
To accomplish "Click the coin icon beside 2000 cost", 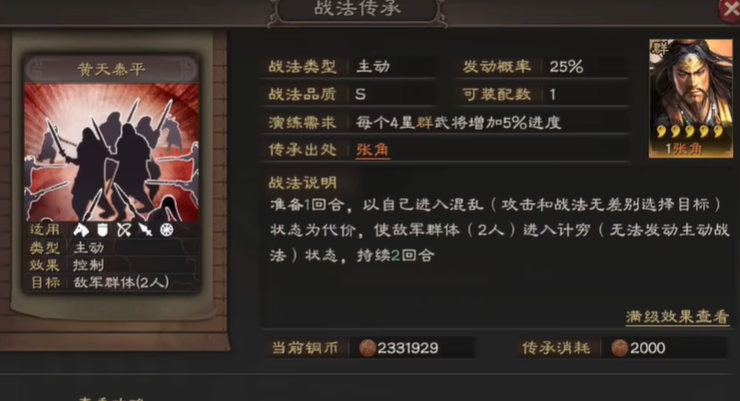I will pos(619,348).
